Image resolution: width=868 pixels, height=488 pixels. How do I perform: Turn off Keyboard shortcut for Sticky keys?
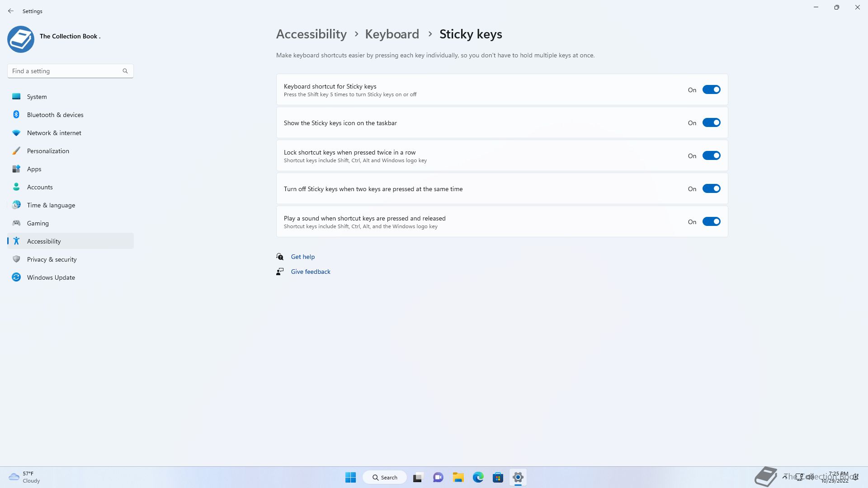[711, 89]
